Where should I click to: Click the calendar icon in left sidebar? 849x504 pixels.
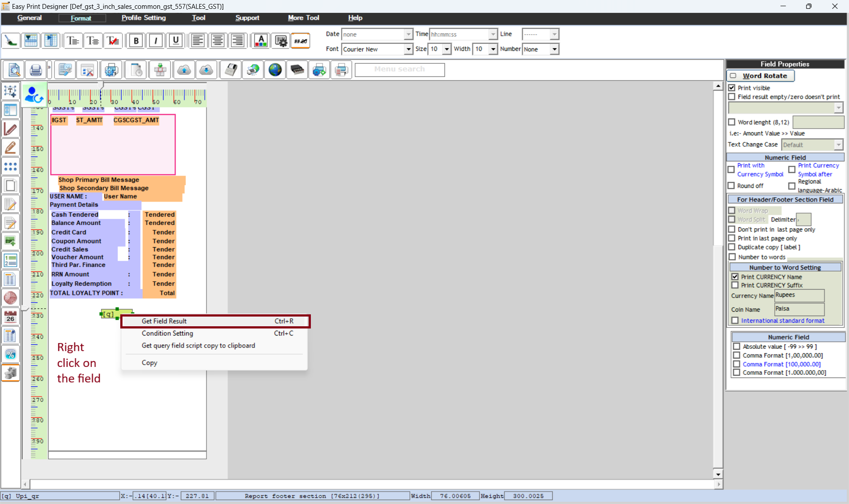click(x=10, y=317)
